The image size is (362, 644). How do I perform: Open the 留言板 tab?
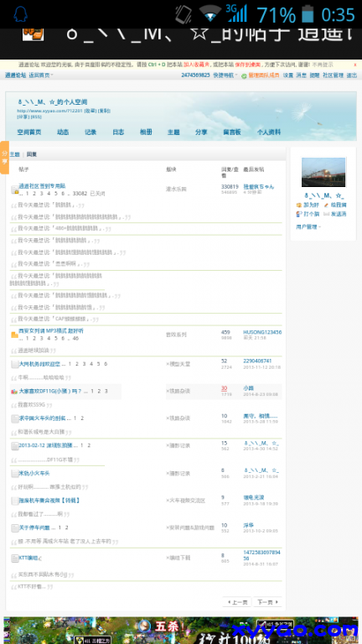tap(232, 132)
